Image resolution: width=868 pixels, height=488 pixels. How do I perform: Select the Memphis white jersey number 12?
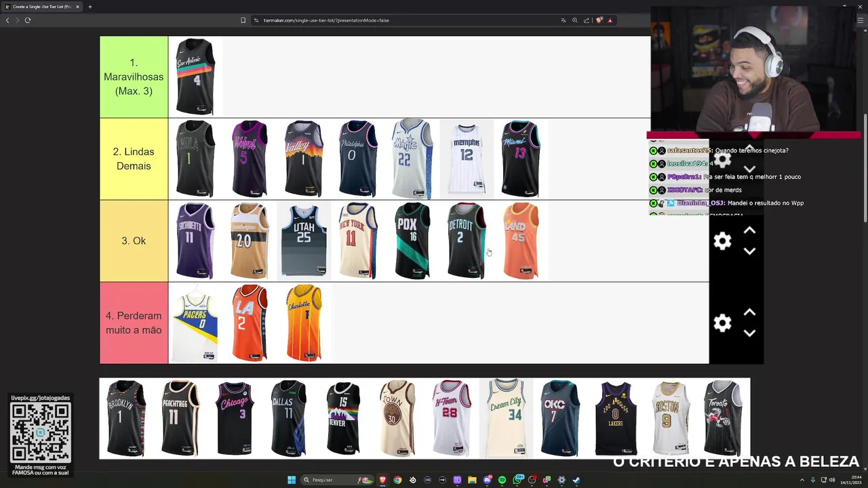[x=467, y=159]
